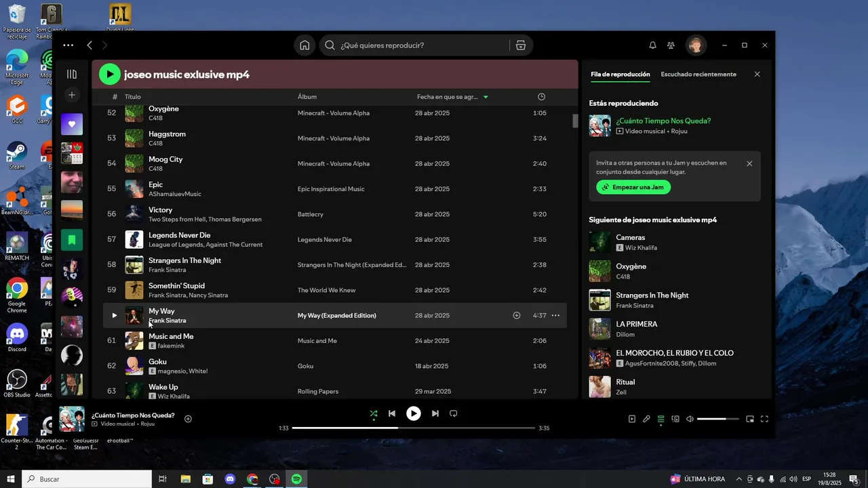This screenshot has height=488, width=868.
Task: Enter full screen mode icon
Action: point(764,419)
